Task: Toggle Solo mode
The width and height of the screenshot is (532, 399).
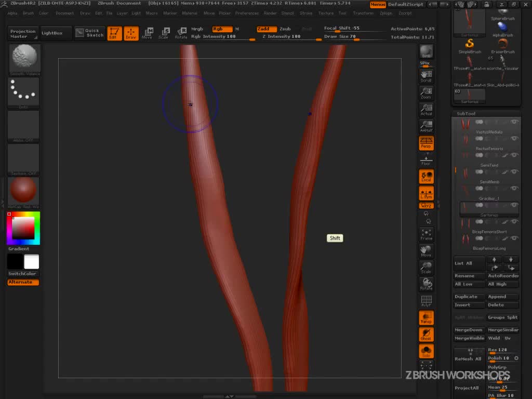Action: [426, 351]
